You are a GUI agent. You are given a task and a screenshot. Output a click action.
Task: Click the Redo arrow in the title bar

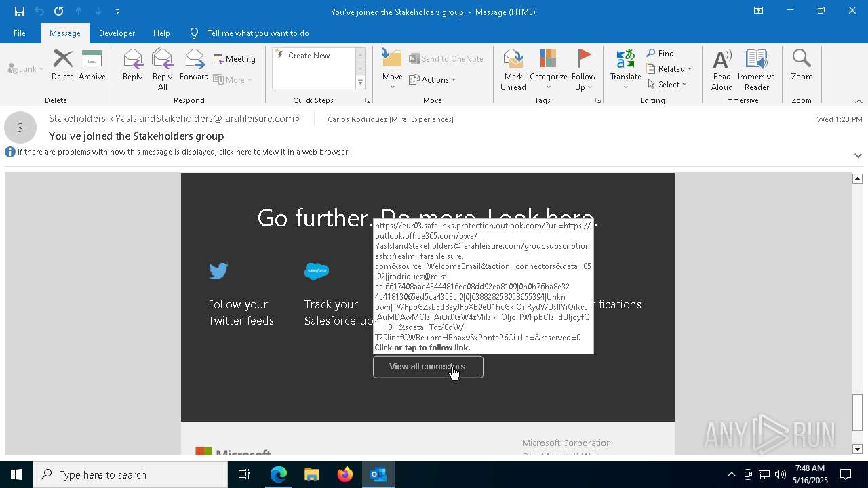(x=58, y=11)
